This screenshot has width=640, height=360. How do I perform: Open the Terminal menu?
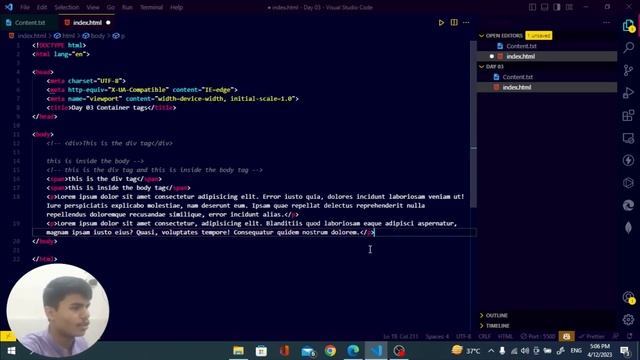tap(151, 7)
